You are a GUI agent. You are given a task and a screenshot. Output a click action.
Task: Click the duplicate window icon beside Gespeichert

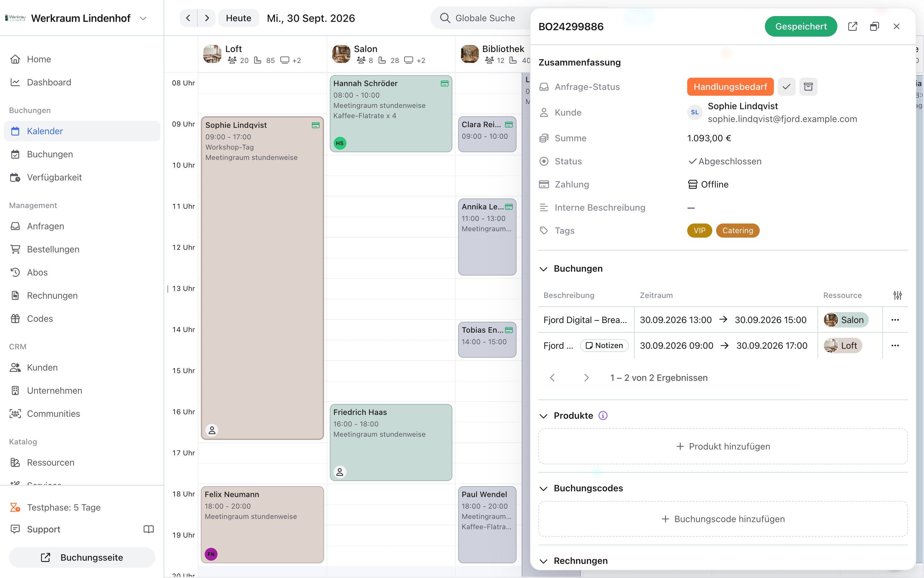(x=874, y=26)
